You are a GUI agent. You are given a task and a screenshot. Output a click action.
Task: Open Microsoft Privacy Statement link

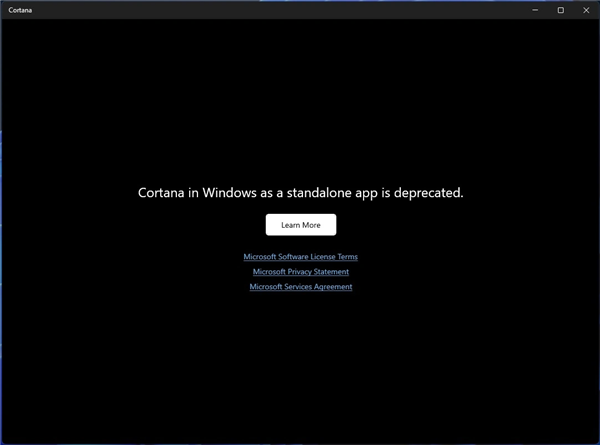click(x=300, y=272)
